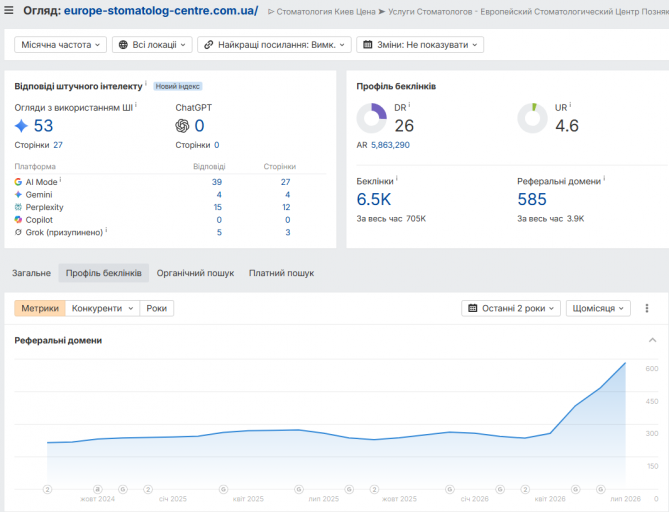The height and width of the screenshot is (512, 669).
Task: Click the info icon beside DR
Action: (409, 105)
